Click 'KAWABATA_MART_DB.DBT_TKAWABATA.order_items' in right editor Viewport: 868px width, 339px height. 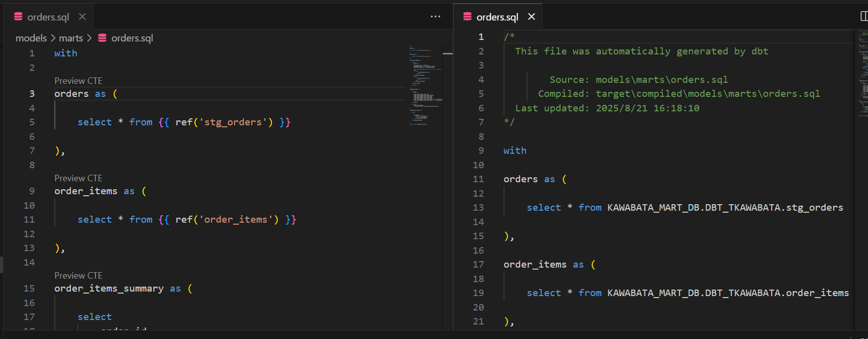click(x=728, y=293)
